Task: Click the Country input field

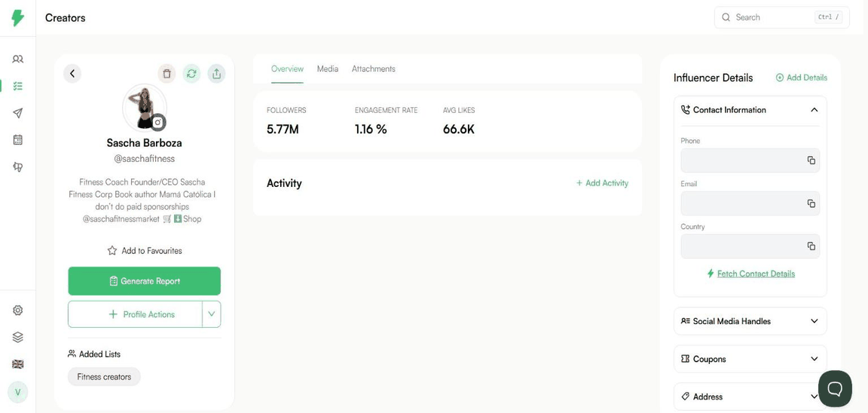Action: click(750, 246)
